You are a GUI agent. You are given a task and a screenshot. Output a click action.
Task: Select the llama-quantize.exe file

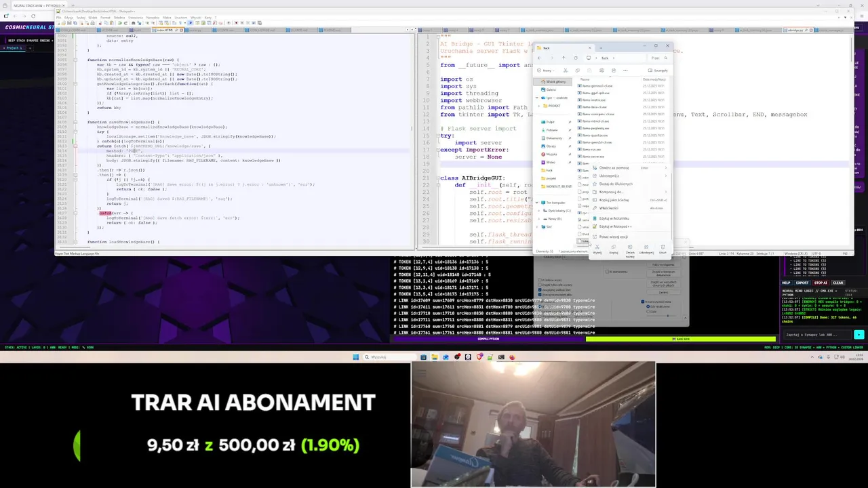(595, 136)
